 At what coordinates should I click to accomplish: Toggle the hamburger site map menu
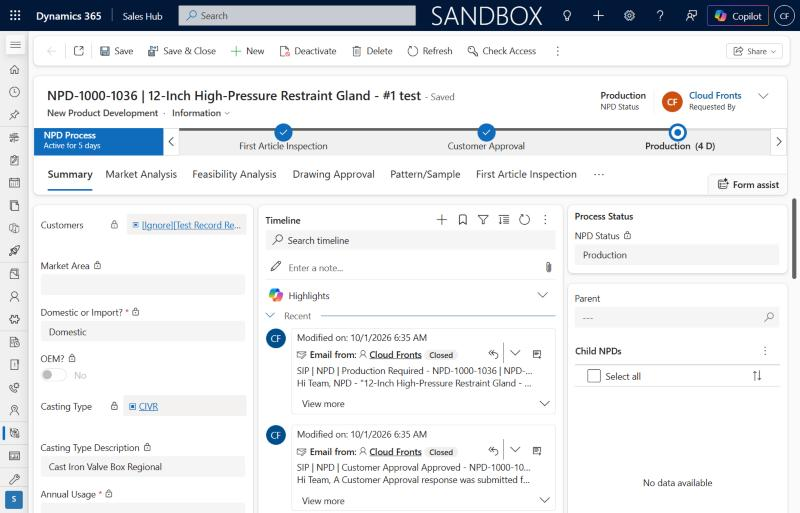[15, 45]
